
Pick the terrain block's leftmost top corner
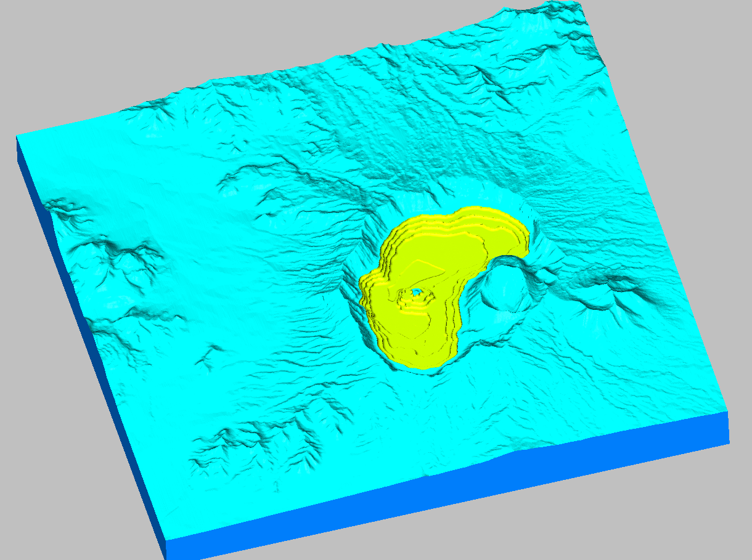17,137
